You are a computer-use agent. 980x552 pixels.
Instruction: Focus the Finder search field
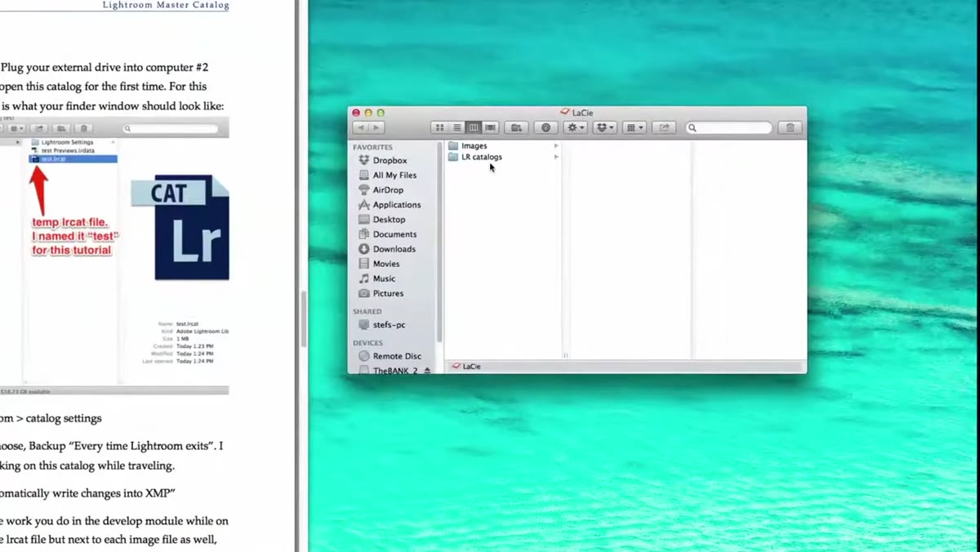[729, 127]
